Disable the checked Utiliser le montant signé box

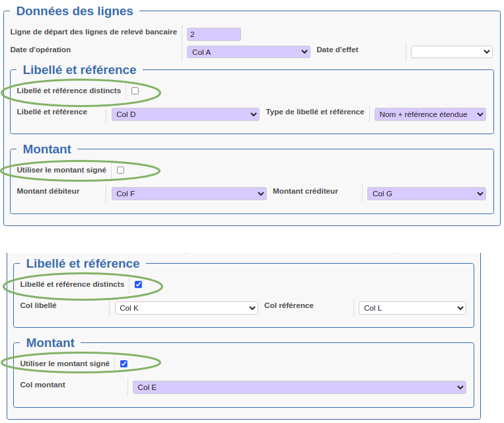124,364
